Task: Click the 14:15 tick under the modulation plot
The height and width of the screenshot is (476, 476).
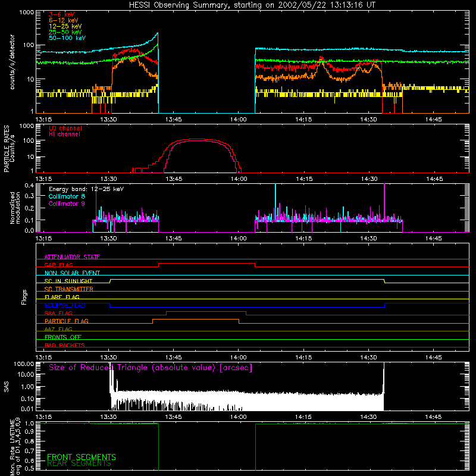Action: click(303, 239)
